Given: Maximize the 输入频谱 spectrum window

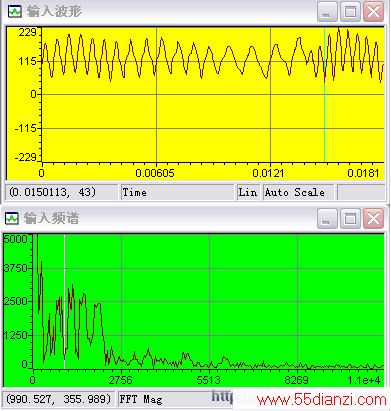Looking at the screenshot, I should pos(350,219).
